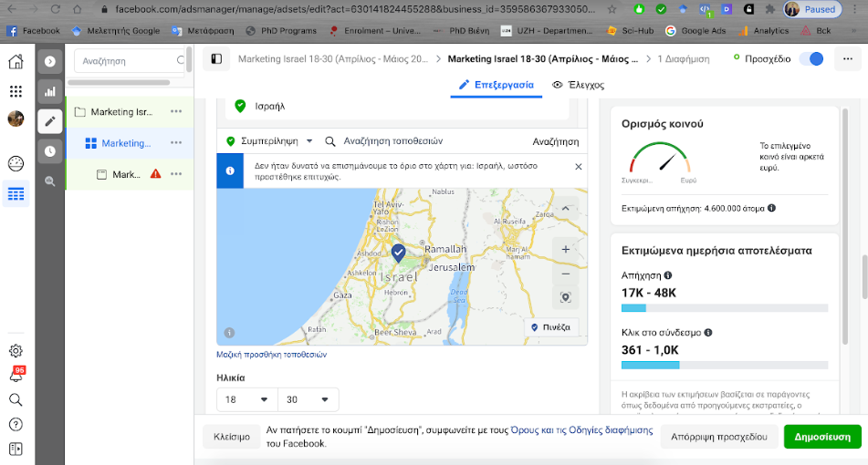Click the map info icon at bottom left
The height and width of the screenshot is (465, 868).
pyautogui.click(x=229, y=332)
